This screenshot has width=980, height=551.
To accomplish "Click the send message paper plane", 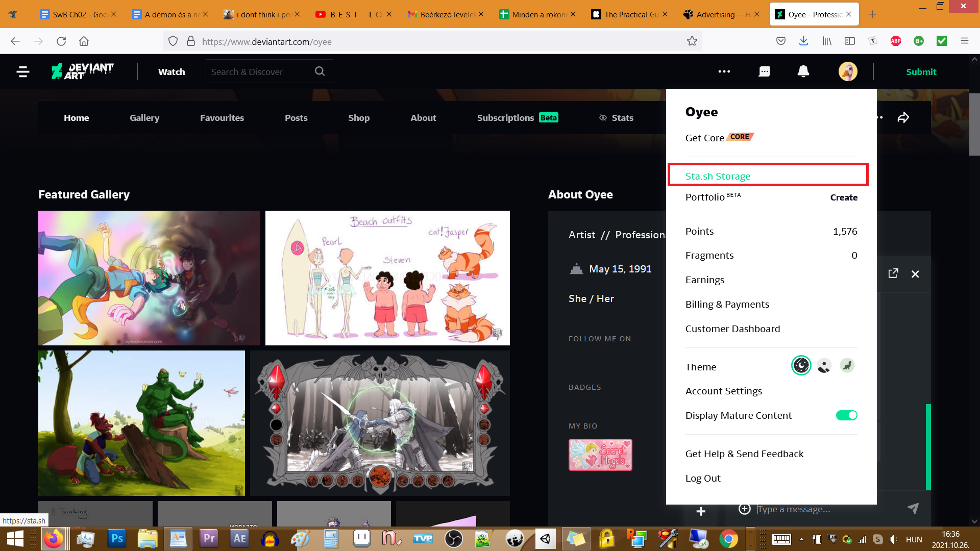I will click(x=913, y=508).
